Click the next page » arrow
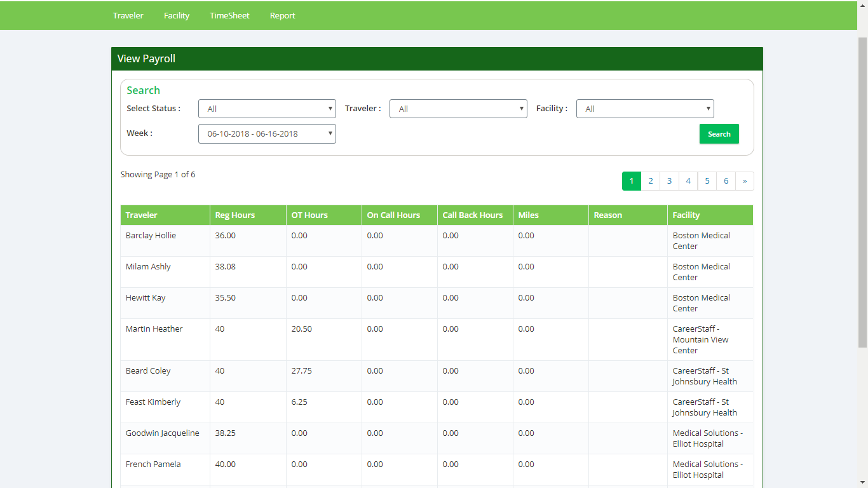The image size is (868, 488). 745,181
